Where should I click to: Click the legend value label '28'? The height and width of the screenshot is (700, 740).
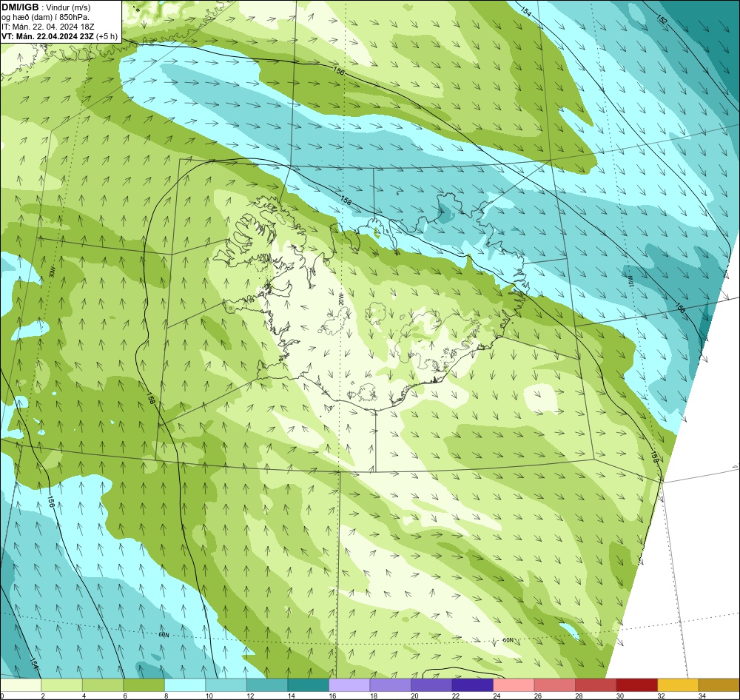579,696
